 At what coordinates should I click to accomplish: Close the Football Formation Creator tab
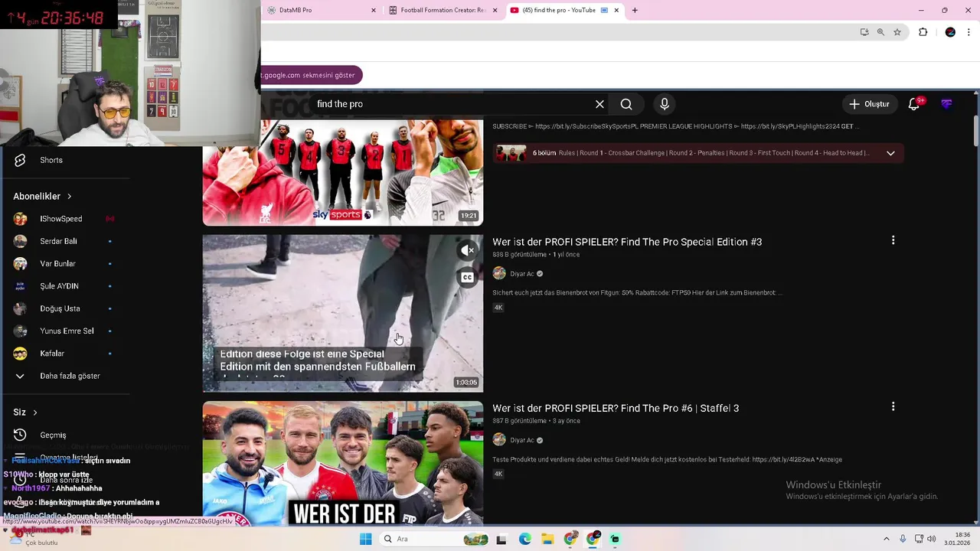(495, 10)
